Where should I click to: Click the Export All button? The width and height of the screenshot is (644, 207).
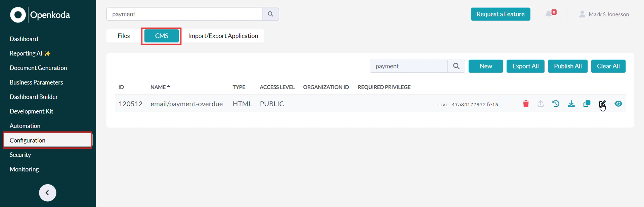(x=525, y=66)
